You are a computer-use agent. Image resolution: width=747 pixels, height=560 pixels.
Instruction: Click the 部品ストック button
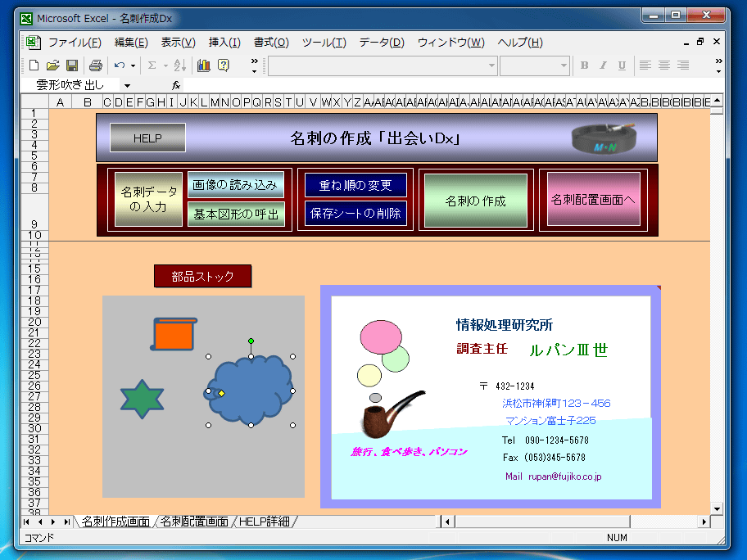click(202, 276)
